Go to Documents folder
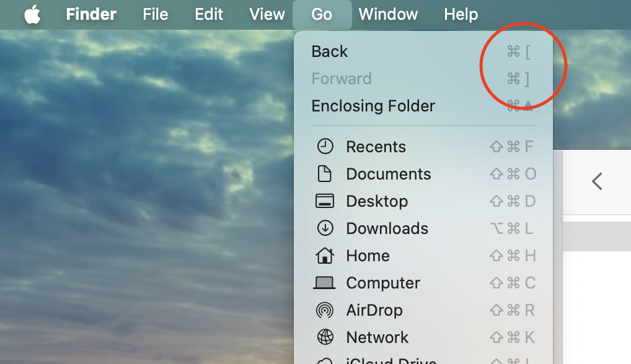 point(423,174)
